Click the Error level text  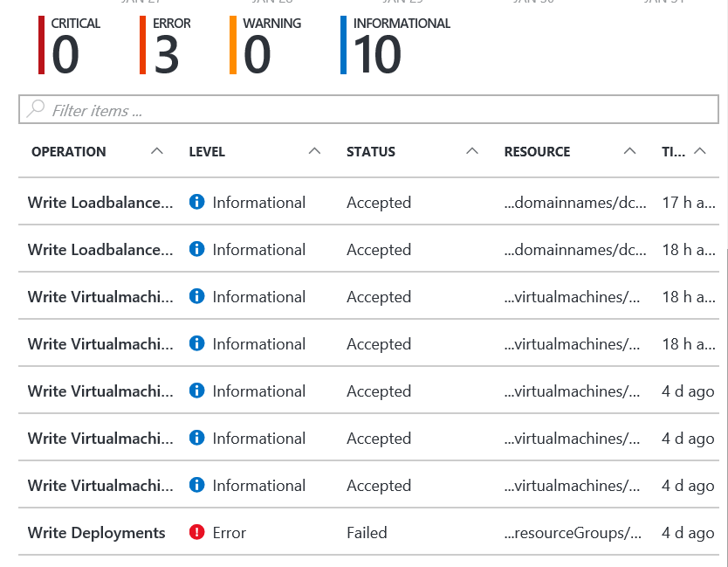point(230,533)
